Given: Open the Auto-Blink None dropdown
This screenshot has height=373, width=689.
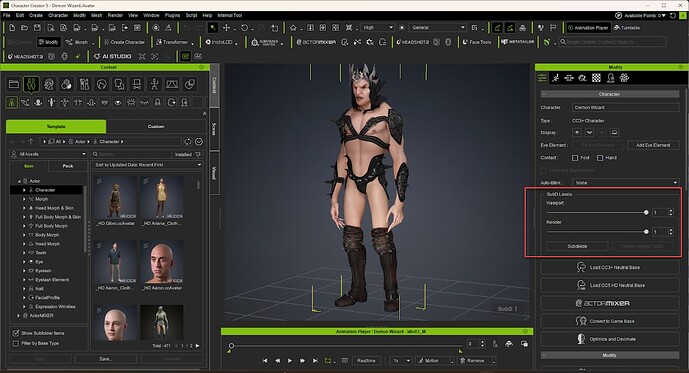Looking at the screenshot, I should pyautogui.click(x=625, y=183).
